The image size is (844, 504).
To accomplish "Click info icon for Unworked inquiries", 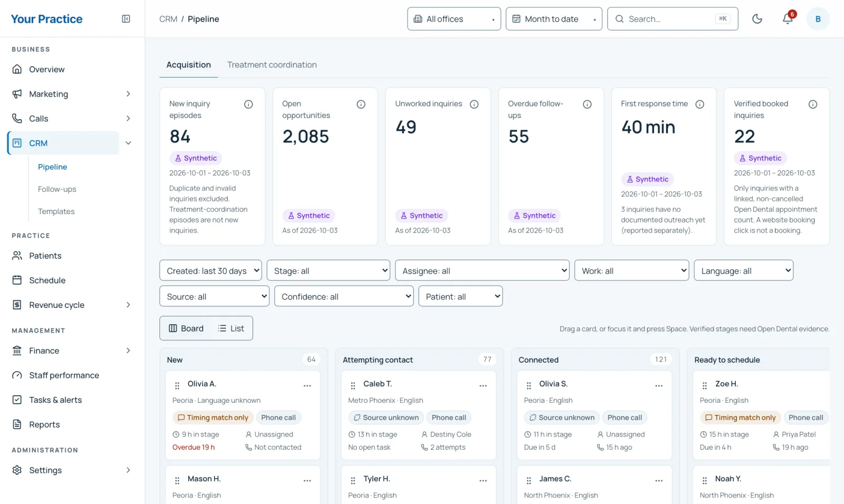I will pyautogui.click(x=474, y=104).
